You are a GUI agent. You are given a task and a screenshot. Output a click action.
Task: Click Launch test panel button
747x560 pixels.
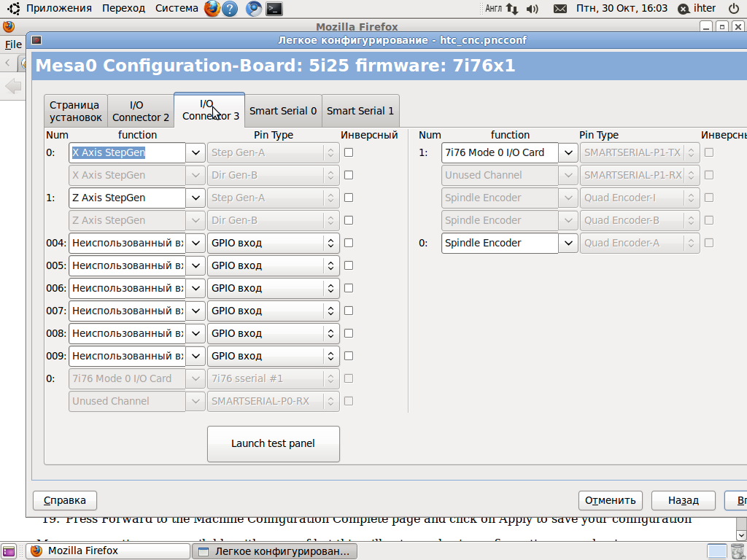(274, 444)
